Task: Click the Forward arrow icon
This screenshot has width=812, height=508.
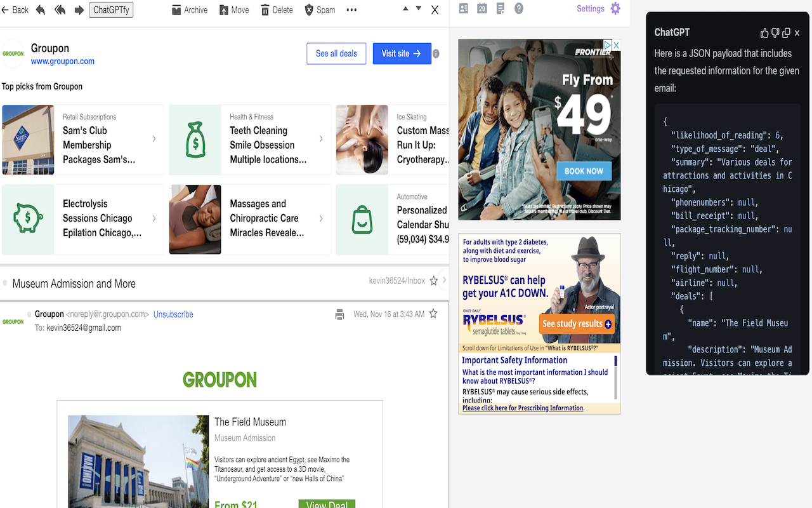Action: [x=79, y=10]
